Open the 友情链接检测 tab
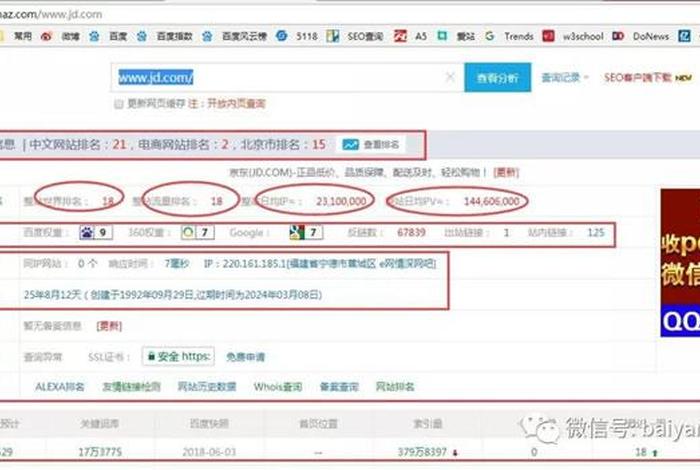The width and height of the screenshot is (700, 470). tap(131, 387)
